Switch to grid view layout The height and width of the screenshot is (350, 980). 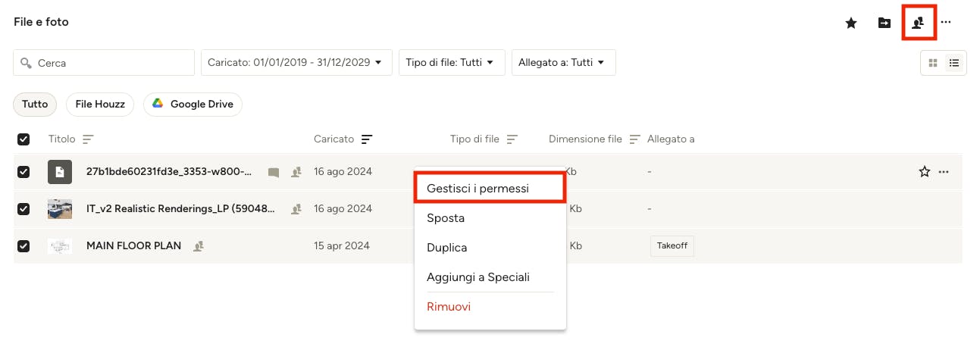(933, 63)
